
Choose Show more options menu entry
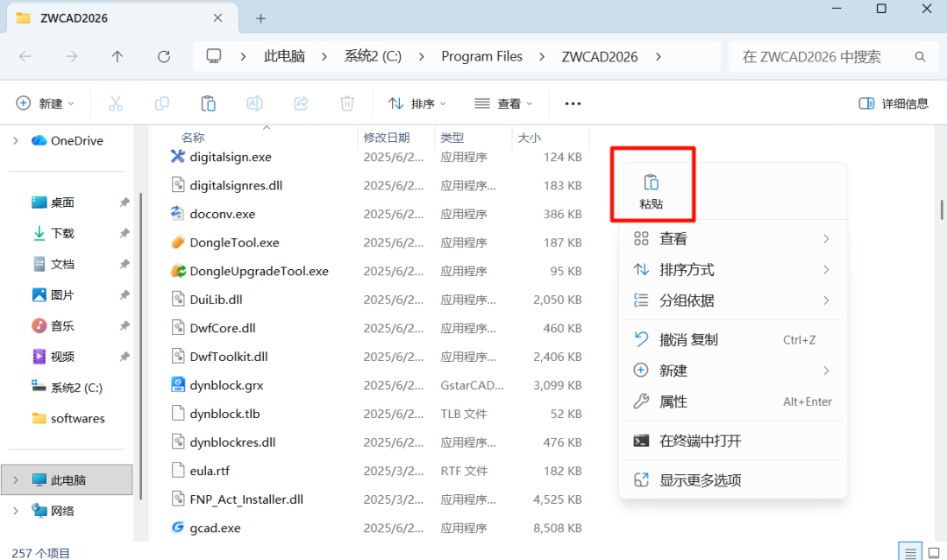pyautogui.click(x=700, y=480)
